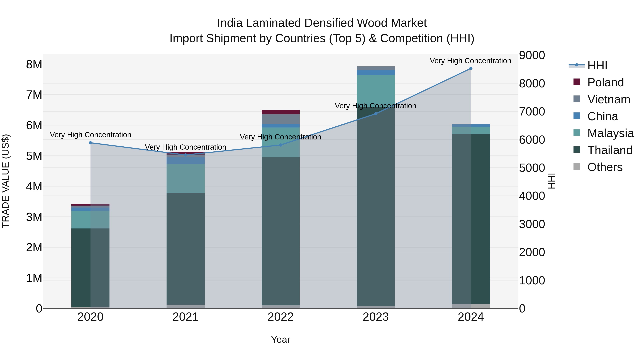This screenshot has height=362, width=644.
Task: Click the 9000 tick on HHI axis
Action: click(532, 55)
